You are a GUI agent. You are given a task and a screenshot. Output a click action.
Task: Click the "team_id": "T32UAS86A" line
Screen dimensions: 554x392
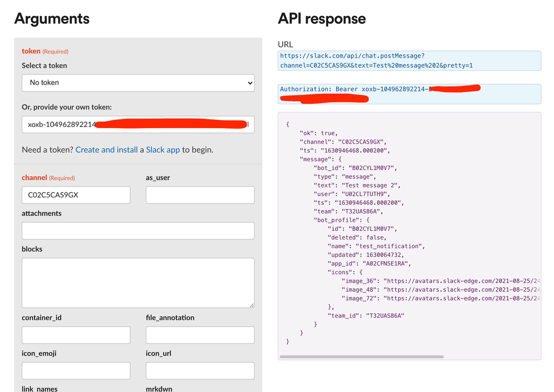[x=365, y=315]
